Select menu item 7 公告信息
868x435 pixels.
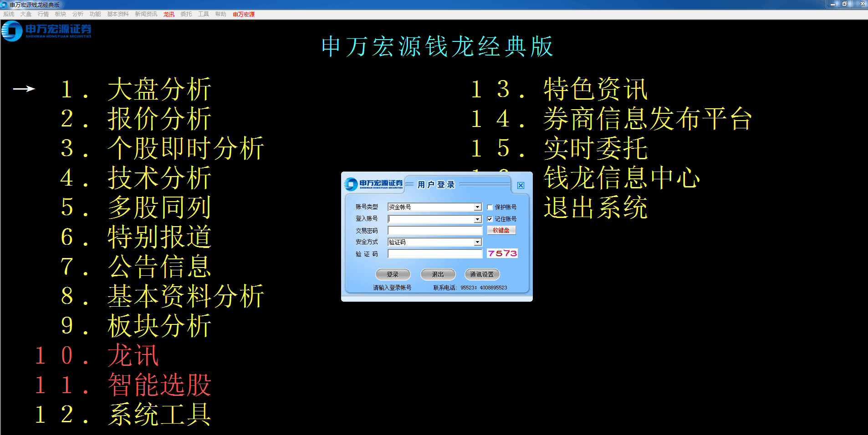[x=136, y=266]
